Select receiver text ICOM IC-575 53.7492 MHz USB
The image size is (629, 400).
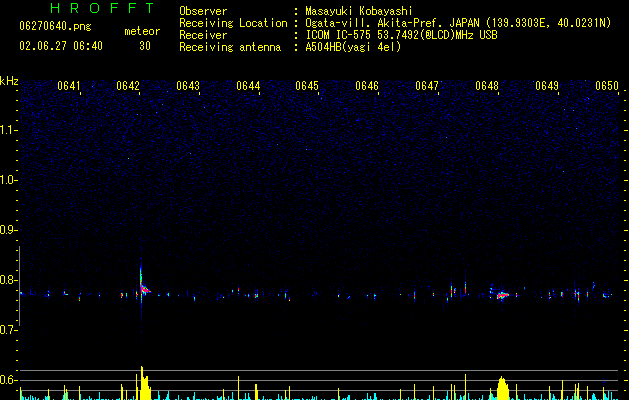(401, 35)
